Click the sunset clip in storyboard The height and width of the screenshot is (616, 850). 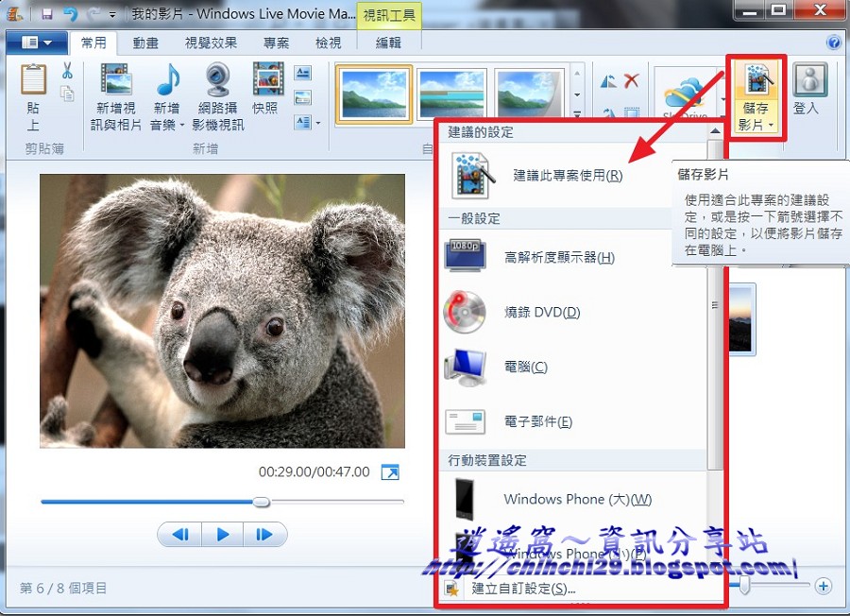tap(740, 318)
